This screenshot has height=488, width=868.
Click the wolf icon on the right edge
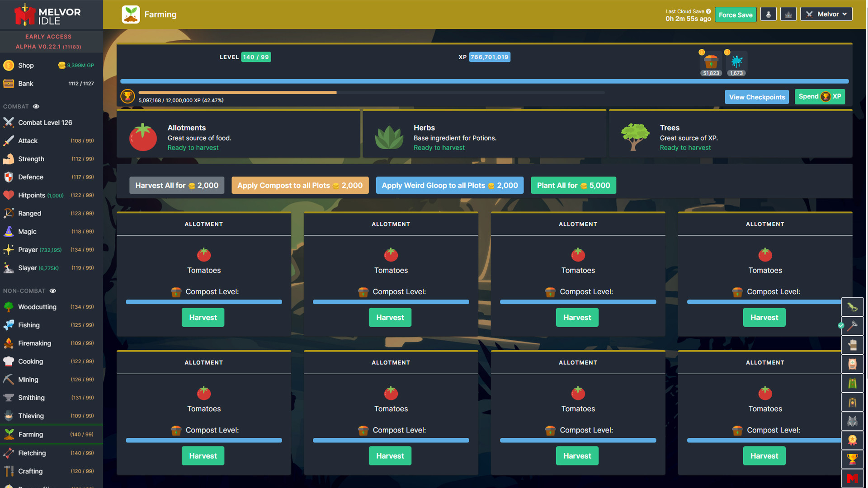[853, 421]
